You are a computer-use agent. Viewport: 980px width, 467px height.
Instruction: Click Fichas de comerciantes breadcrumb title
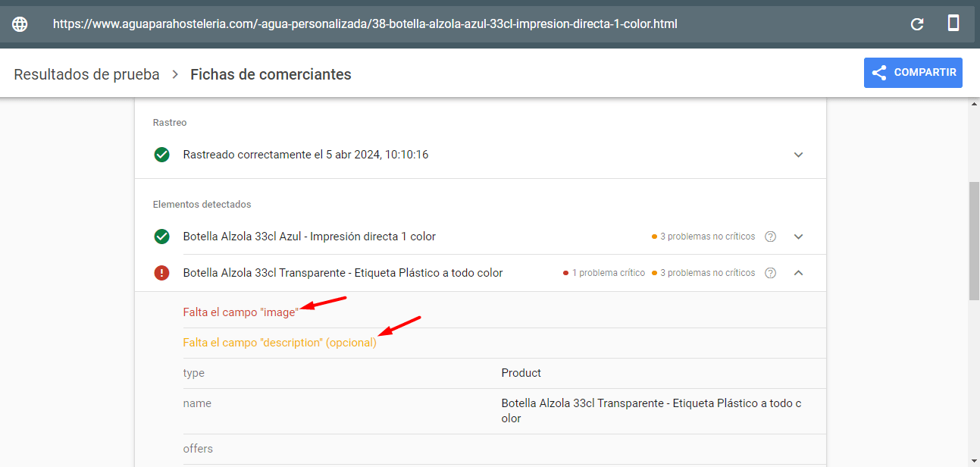click(x=271, y=74)
